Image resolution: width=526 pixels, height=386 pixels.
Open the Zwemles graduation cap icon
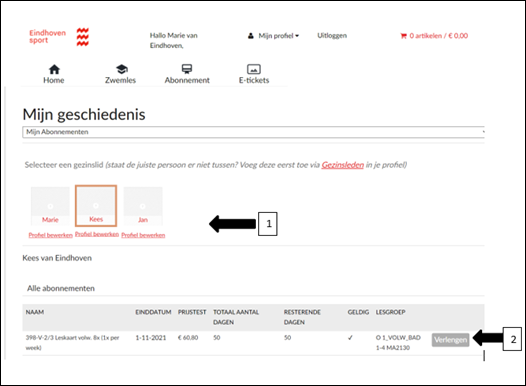point(121,69)
